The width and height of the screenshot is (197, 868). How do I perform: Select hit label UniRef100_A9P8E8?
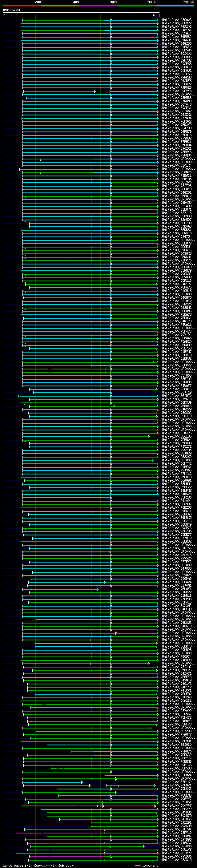tap(177, 88)
